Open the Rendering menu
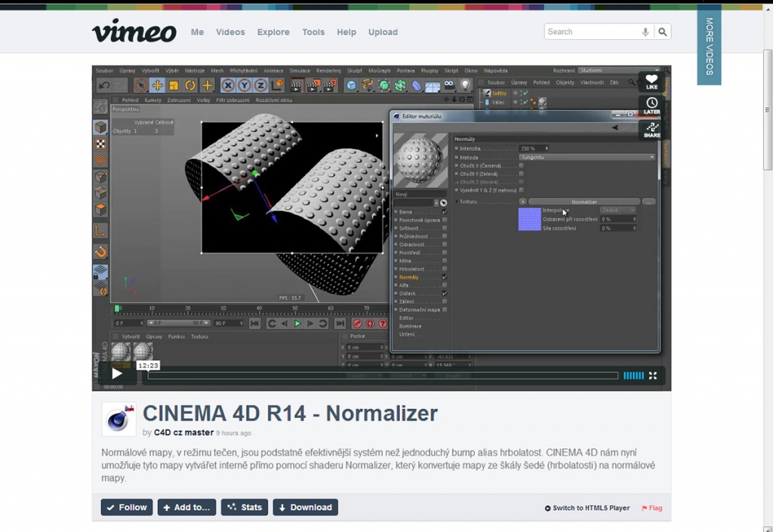Screen dimensions: 773x532 pos(328,71)
